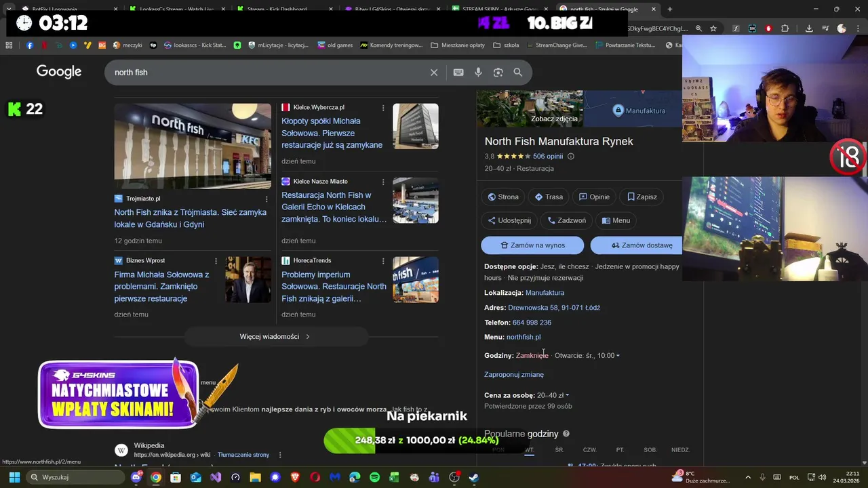Select SOB. day in popular hours
The image size is (868, 488).
pos(650,450)
